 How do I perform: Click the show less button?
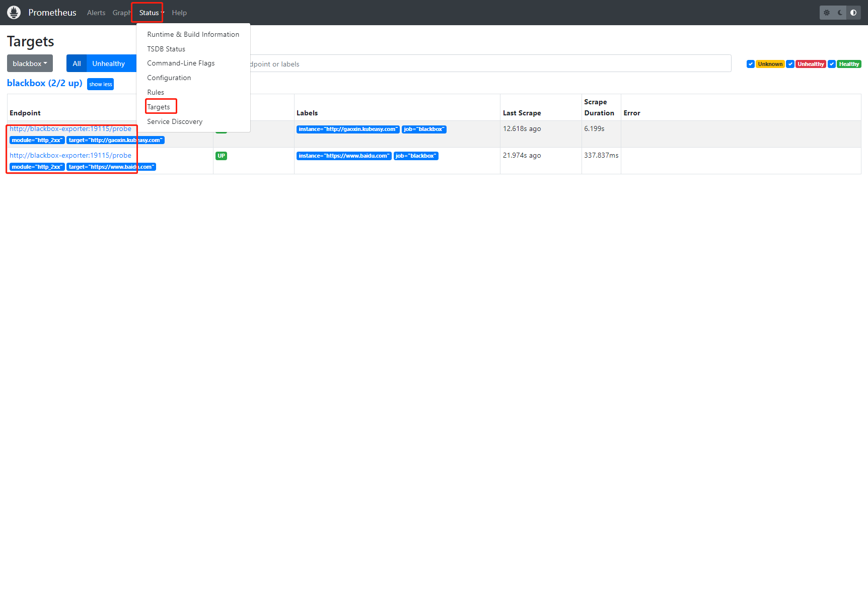click(x=101, y=84)
